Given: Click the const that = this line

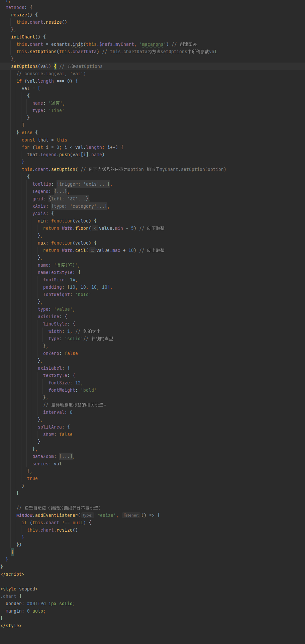Looking at the screenshot, I should click(x=44, y=140).
